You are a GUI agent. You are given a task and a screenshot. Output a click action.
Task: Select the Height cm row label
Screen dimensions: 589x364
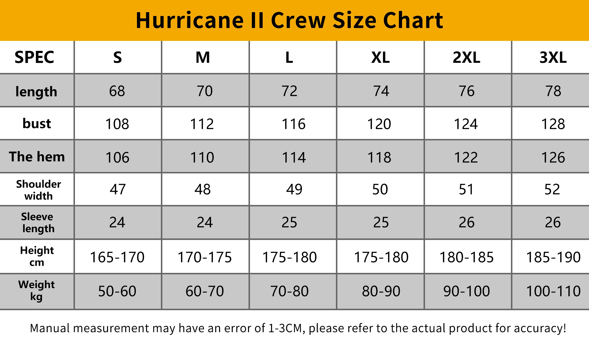[x=37, y=256]
